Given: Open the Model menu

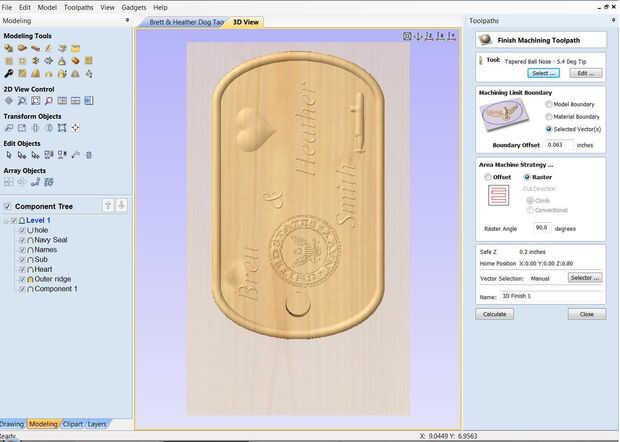Looking at the screenshot, I should (47, 8).
